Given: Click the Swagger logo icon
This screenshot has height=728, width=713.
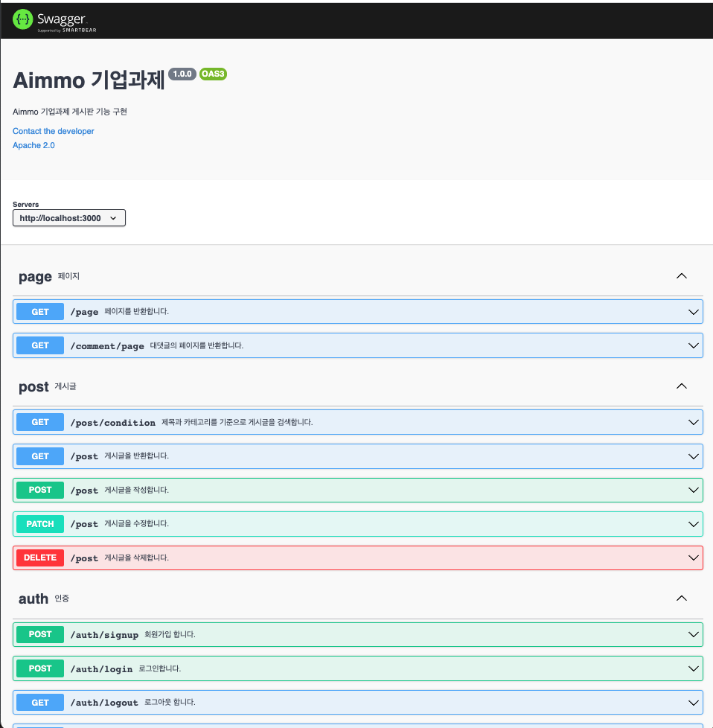Looking at the screenshot, I should click(22, 20).
